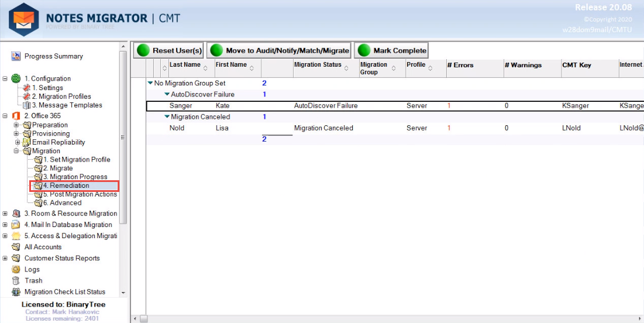This screenshot has width=644, height=323.
Task: Click the Office 365 logo icon
Action: [x=16, y=116]
